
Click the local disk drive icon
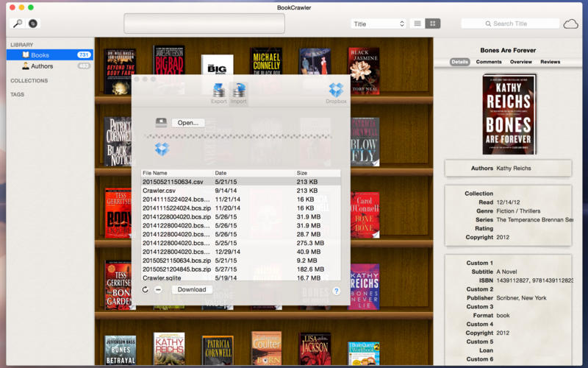click(161, 122)
